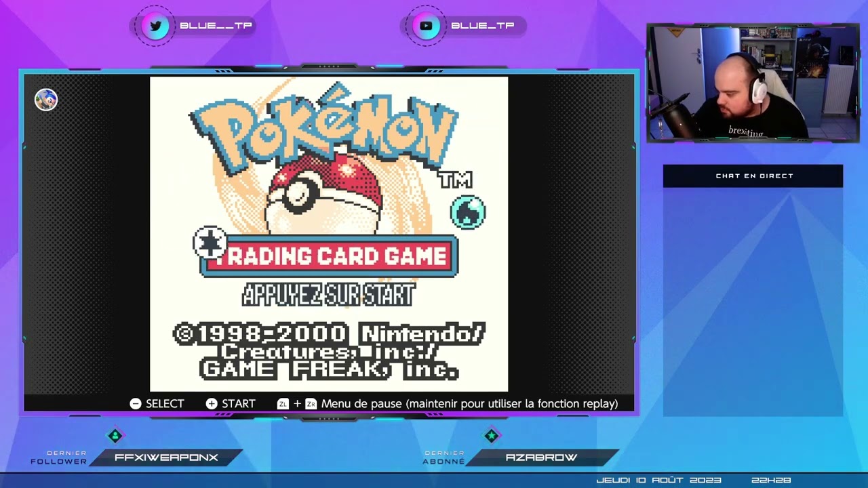Click the SELECT label
The width and height of the screenshot is (868, 488).
click(165, 403)
